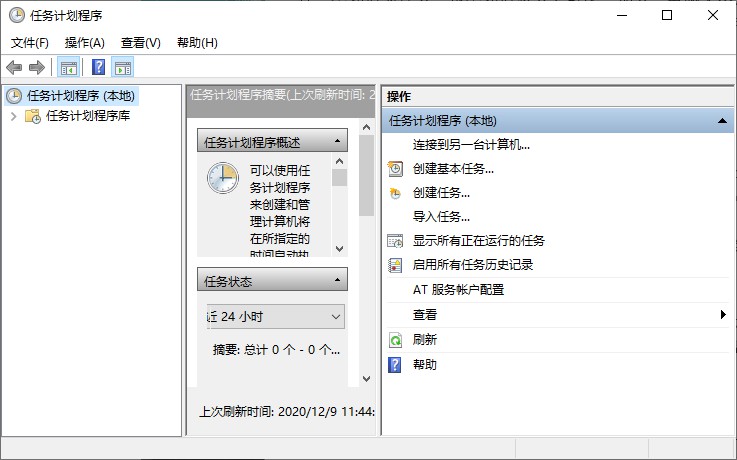737x460 pixels.
Task: Click the Forward arrow toolbar icon
Action: pyautogui.click(x=37, y=67)
